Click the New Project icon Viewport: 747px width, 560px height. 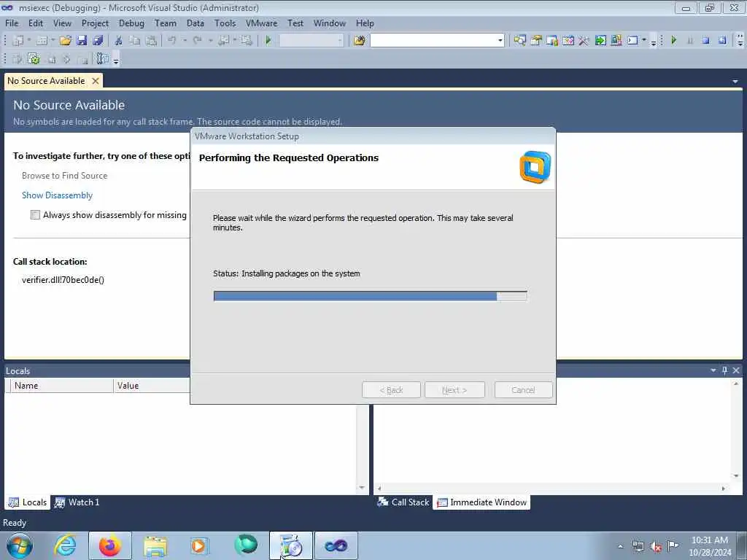tap(18, 41)
